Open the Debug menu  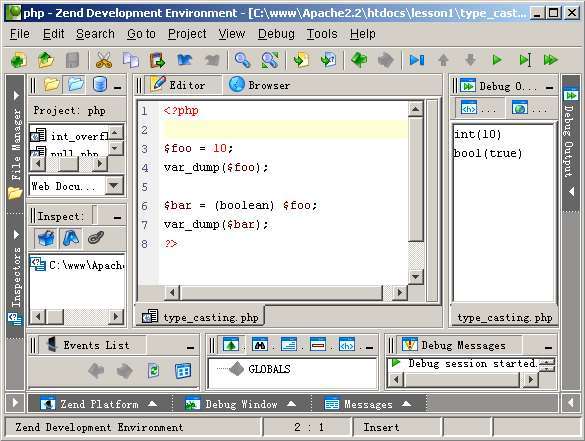click(x=276, y=34)
